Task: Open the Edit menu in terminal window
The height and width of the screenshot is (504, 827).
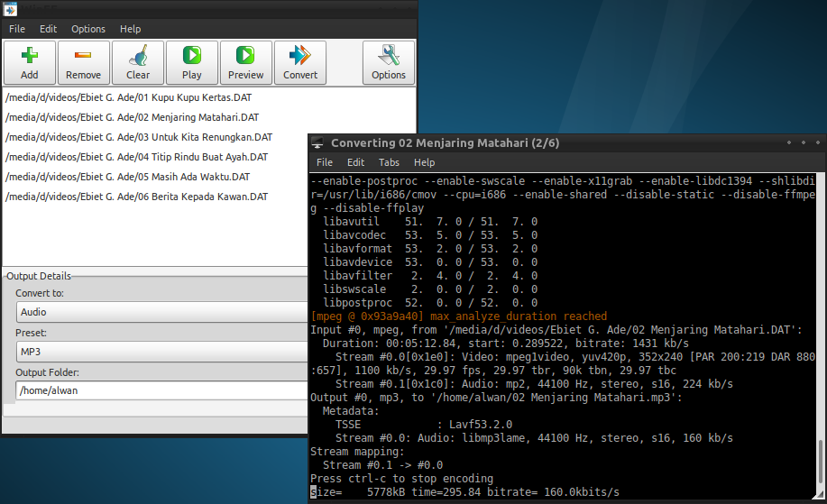Action: point(355,162)
